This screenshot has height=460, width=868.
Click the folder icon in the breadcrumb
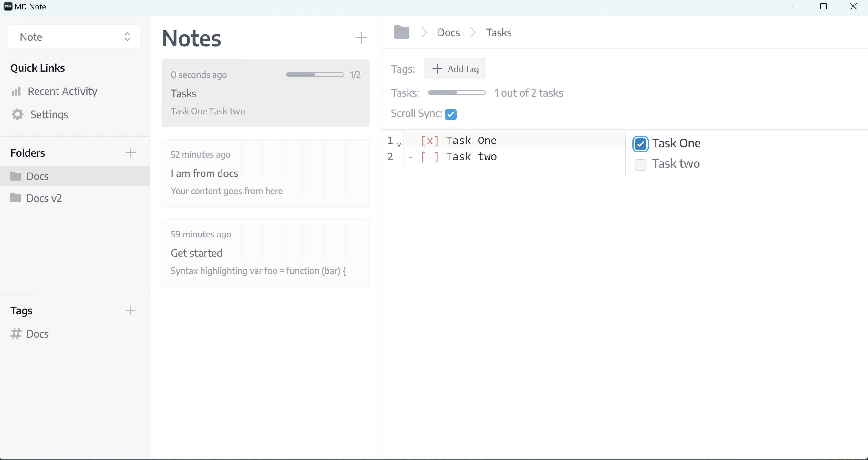click(401, 32)
